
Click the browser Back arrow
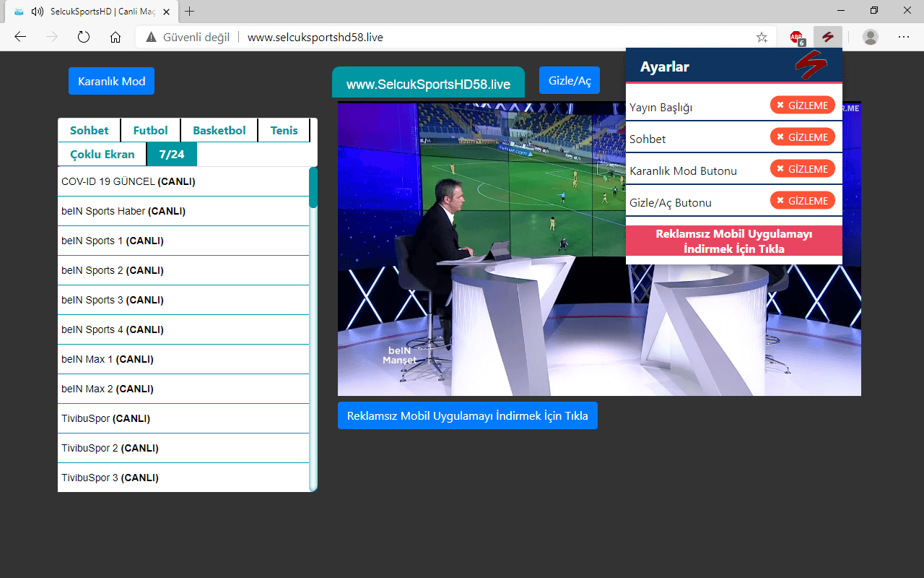20,37
